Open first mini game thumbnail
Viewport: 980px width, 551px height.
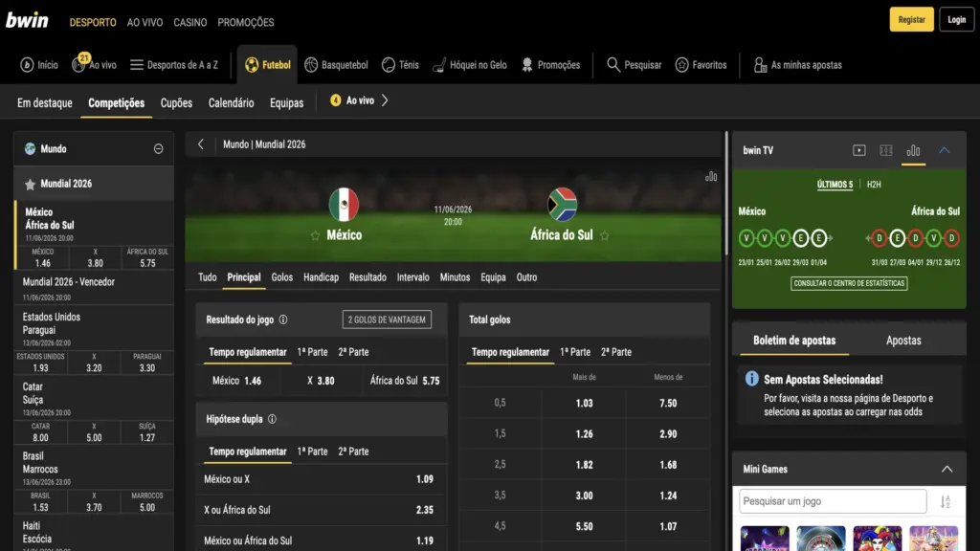click(765, 539)
